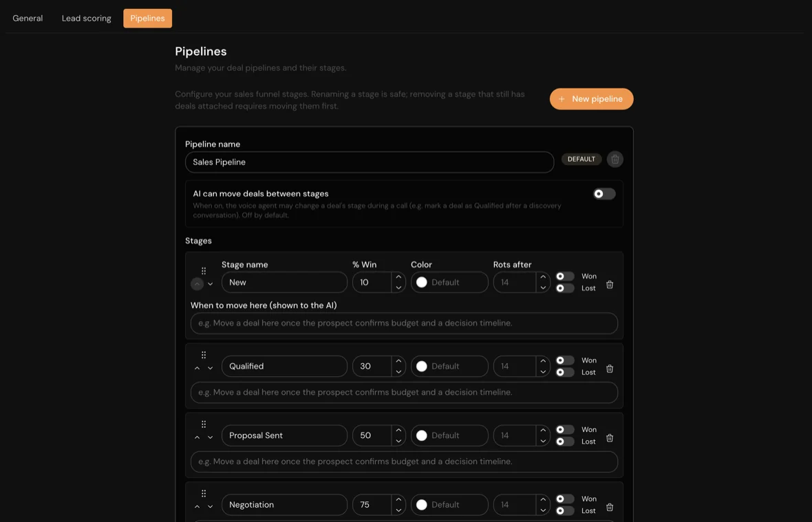Edit the Proposal Sent stage name field
812x522 pixels.
click(284, 435)
